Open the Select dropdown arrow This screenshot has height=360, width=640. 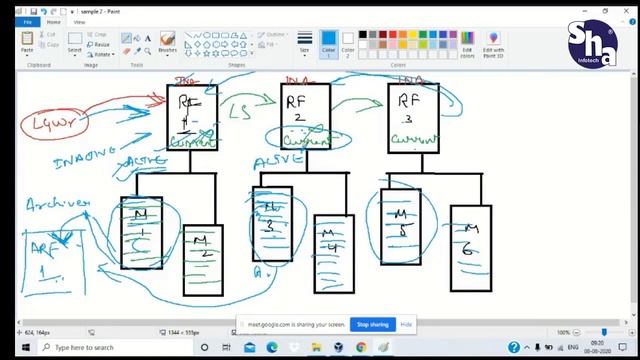pyautogui.click(x=75, y=55)
